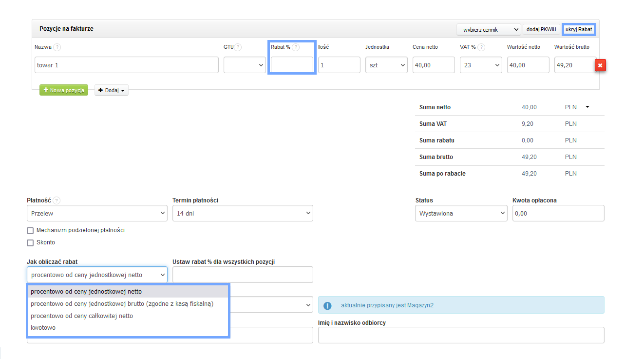Focus the Nazwa field containing towar 1
Viewport: 644px width, 359px height.
pos(127,65)
